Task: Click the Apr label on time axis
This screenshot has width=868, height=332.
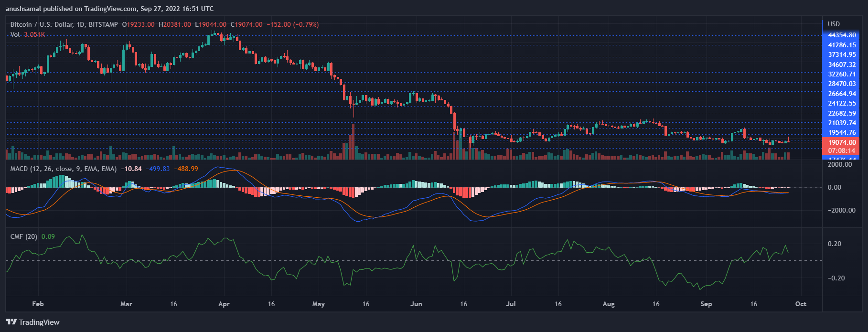Action: pyautogui.click(x=224, y=304)
